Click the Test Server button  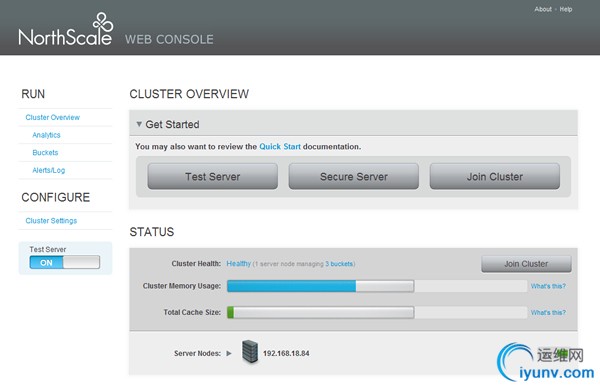click(213, 176)
